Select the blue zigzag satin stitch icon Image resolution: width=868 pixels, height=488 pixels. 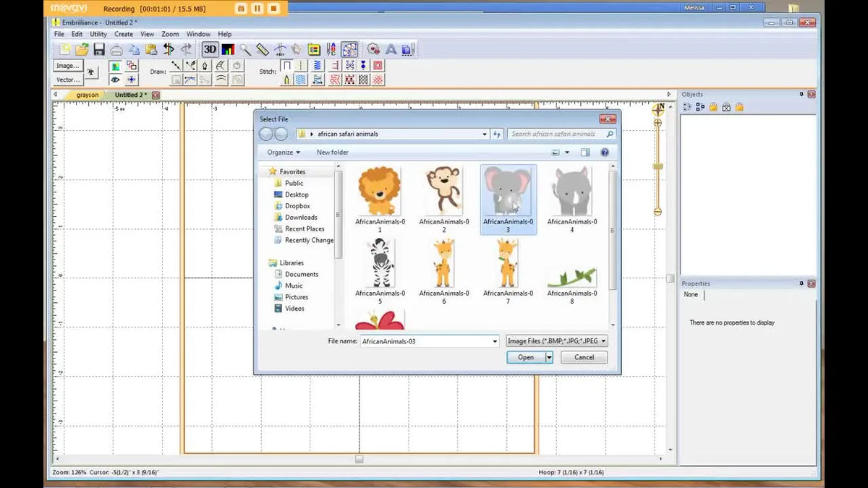318,66
